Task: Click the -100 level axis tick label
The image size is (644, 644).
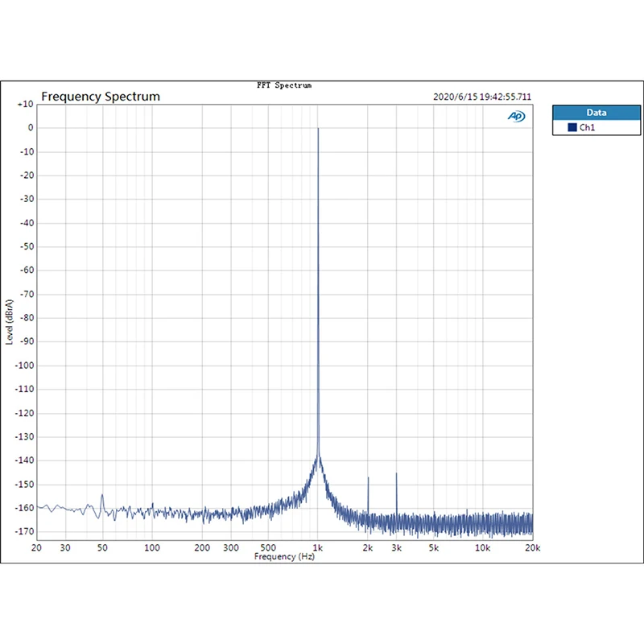Action: [x=24, y=365]
